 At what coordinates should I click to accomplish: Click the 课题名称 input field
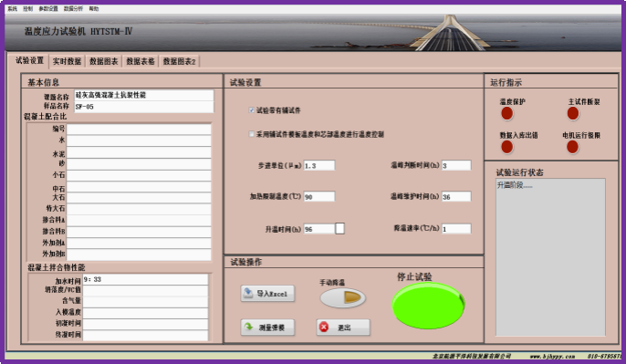point(144,96)
